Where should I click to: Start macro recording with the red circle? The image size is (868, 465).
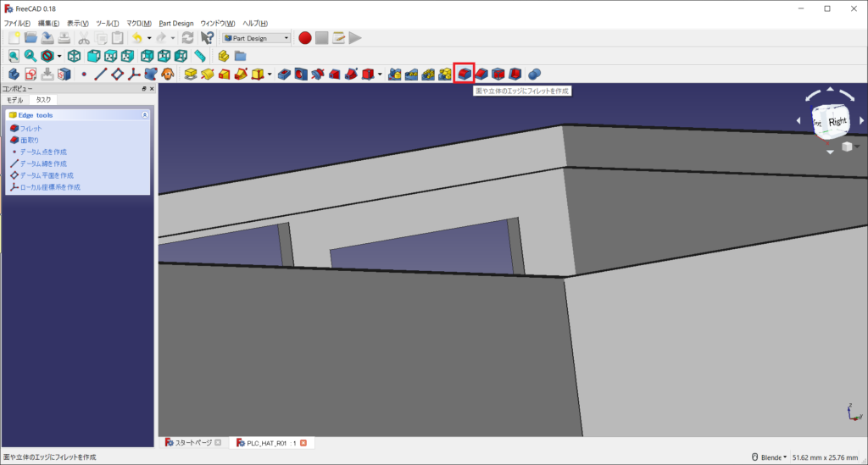305,37
